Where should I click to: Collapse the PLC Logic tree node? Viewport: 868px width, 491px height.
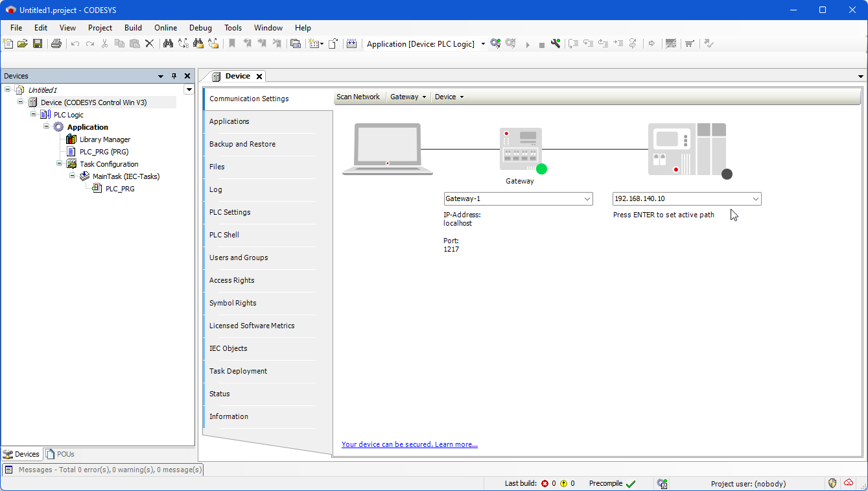pyautogui.click(x=33, y=114)
